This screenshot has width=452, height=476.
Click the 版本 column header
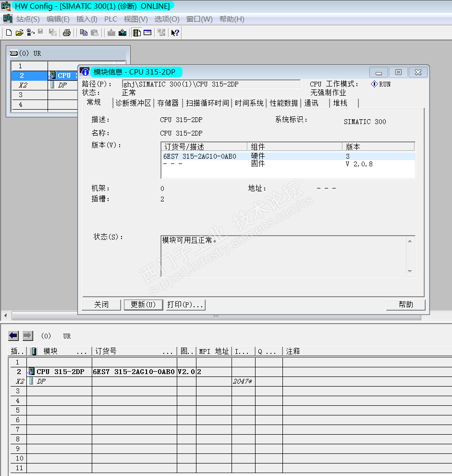coord(379,147)
